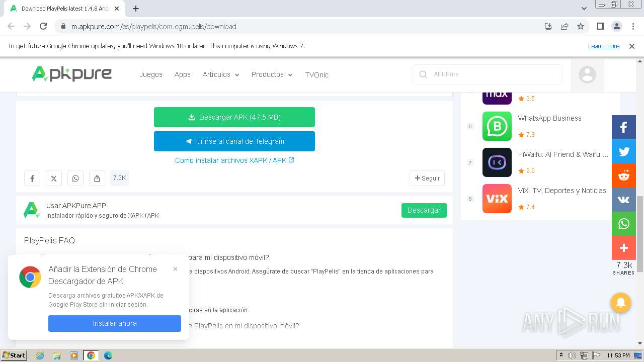
Task: Click the generic share upload icon
Action: tap(97, 178)
